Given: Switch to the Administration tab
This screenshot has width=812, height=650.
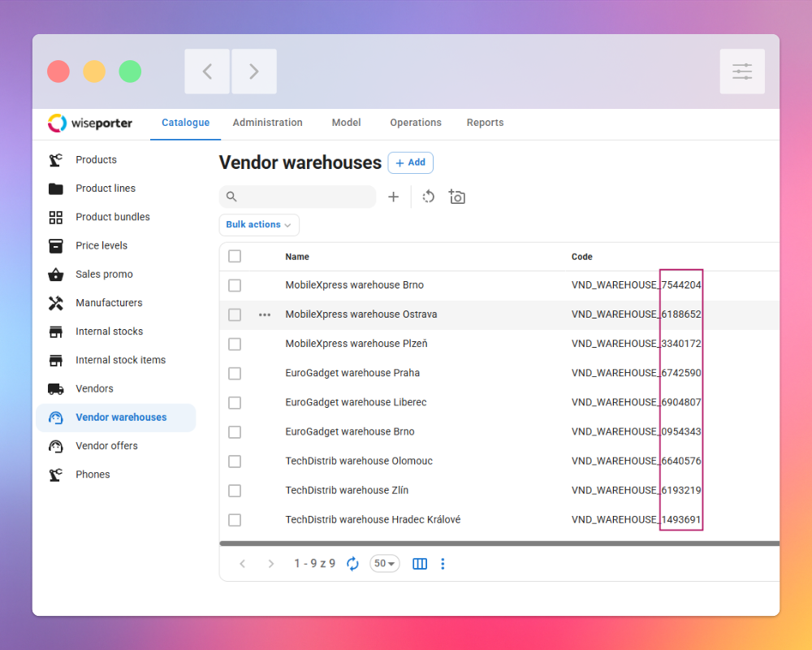Looking at the screenshot, I should coord(267,123).
